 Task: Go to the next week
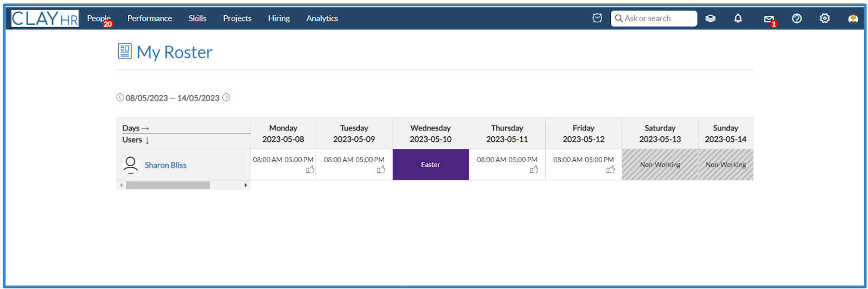[226, 98]
